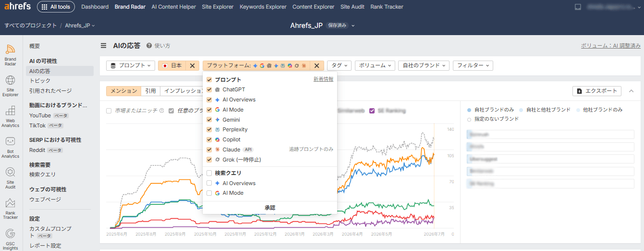The height and width of the screenshot is (251, 644).
Task: Open the 保存済み dropdown next to title
Action: (x=340, y=25)
